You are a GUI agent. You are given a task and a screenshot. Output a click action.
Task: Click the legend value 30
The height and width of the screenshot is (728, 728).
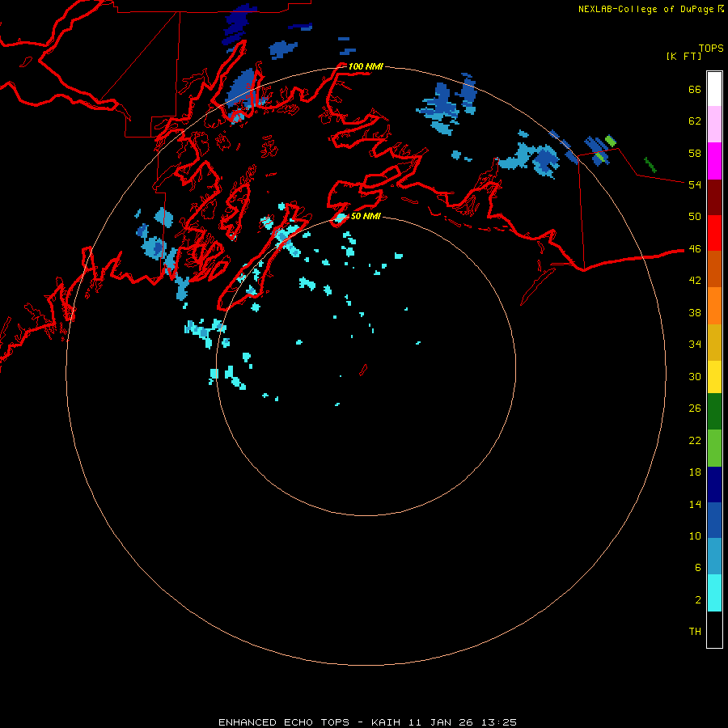point(695,376)
